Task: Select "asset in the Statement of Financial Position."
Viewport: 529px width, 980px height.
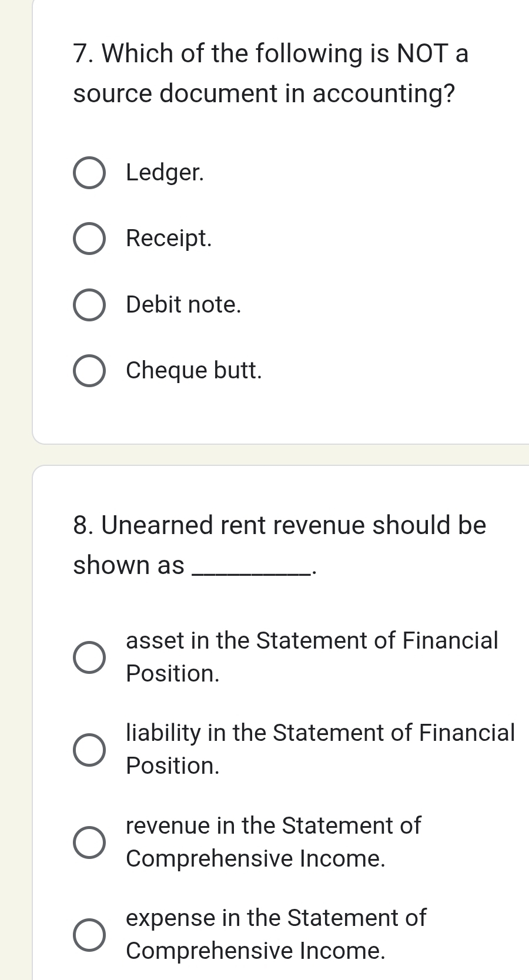Action: [x=89, y=656]
